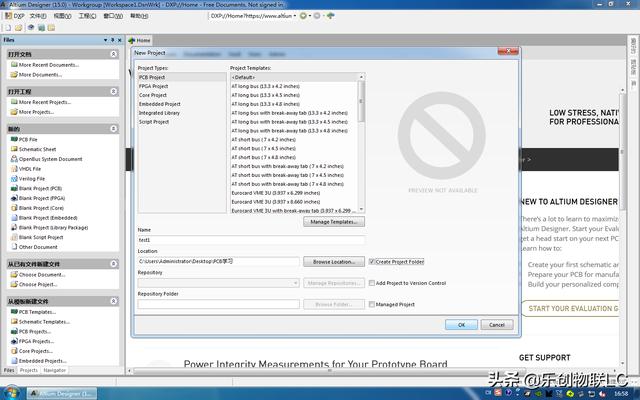Click the open folder toolbar icon
The width and height of the screenshot is (640, 400).
tap(18, 28)
